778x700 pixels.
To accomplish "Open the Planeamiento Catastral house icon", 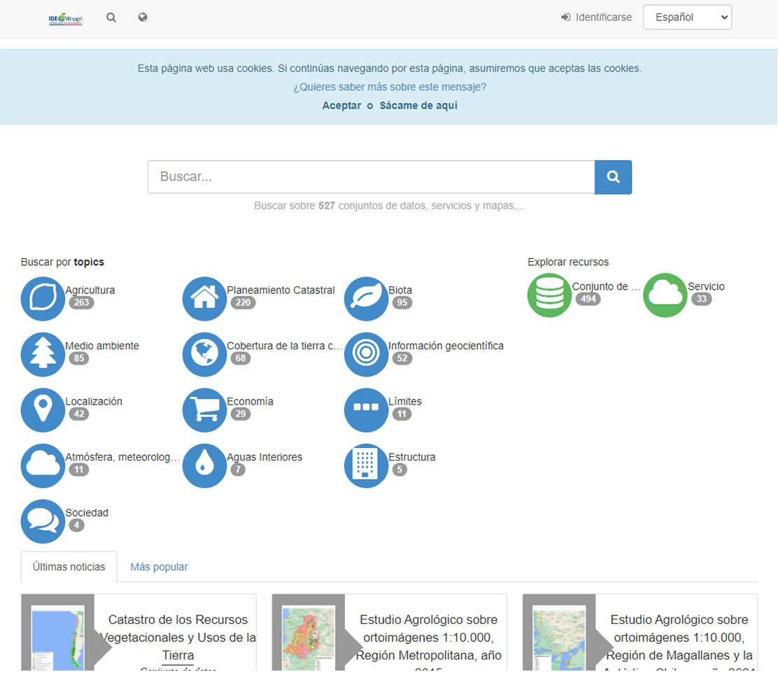I will tap(204, 299).
